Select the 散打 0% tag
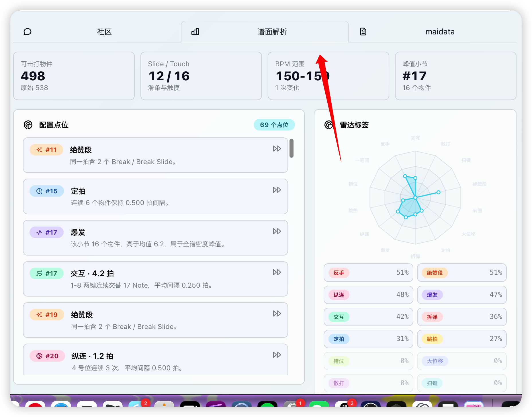Screen dimensions: 532x417 [368, 383]
